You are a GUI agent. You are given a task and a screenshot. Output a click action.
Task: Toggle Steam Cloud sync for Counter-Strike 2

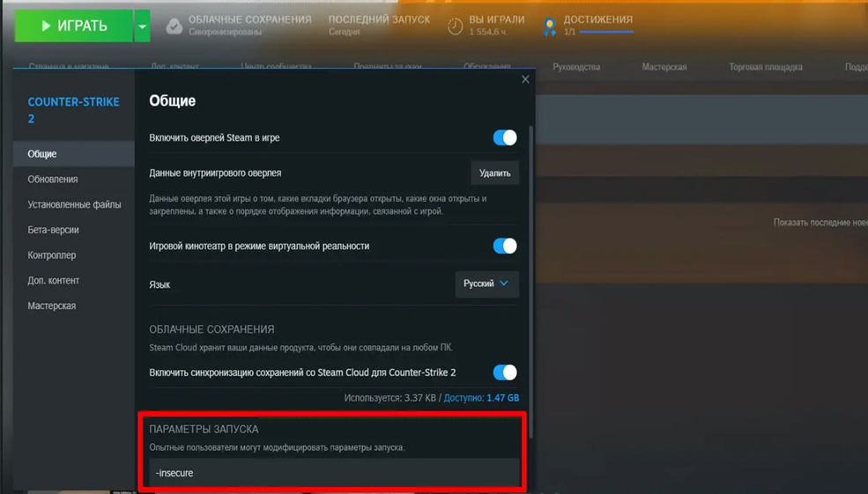click(x=505, y=372)
